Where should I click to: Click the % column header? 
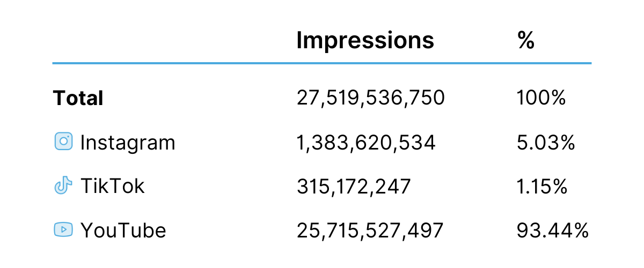coord(526,40)
